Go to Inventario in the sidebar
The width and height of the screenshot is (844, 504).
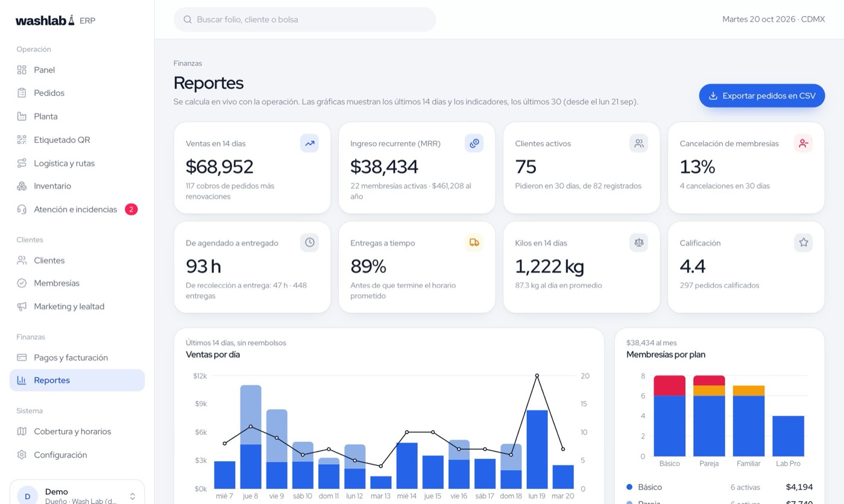(77, 186)
